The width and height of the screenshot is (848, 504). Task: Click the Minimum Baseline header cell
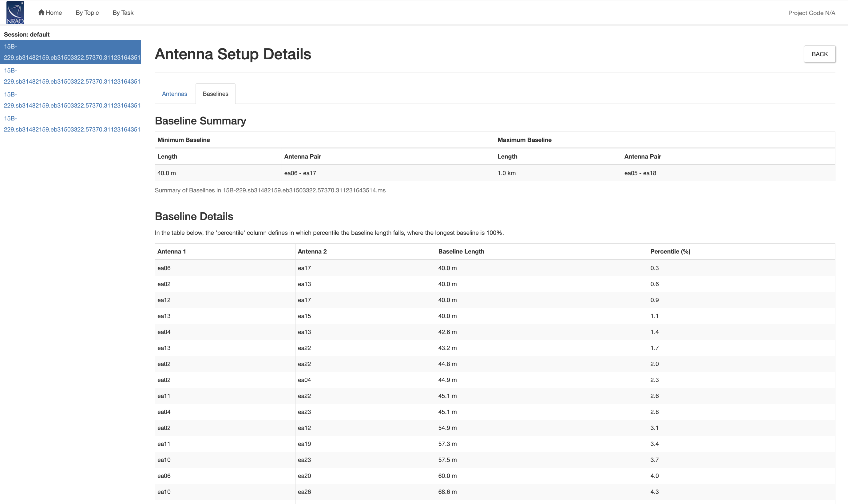pos(325,140)
